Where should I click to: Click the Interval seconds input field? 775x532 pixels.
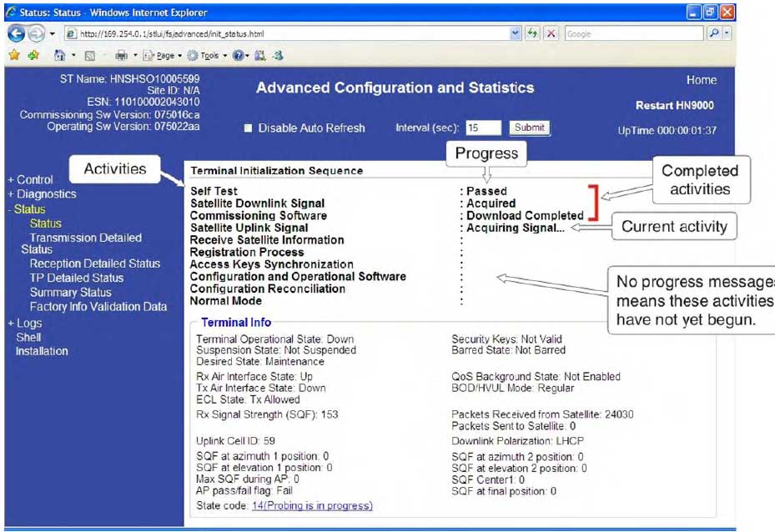tap(483, 128)
